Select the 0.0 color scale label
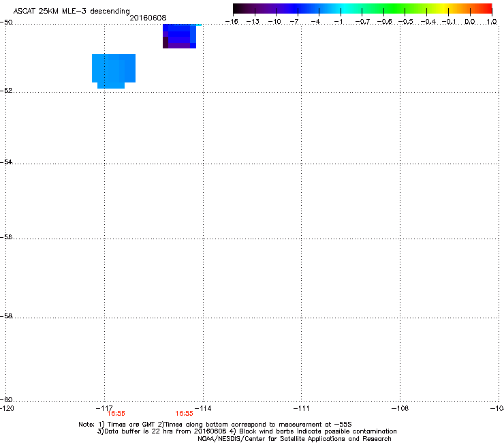The height and width of the screenshot is (443, 504). point(470,22)
